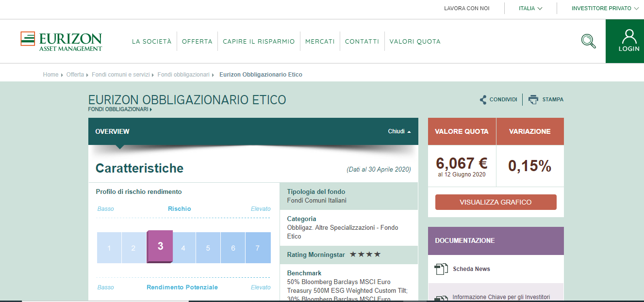Click the Tipologia del fondo label
This screenshot has height=302, width=644.
point(316,191)
